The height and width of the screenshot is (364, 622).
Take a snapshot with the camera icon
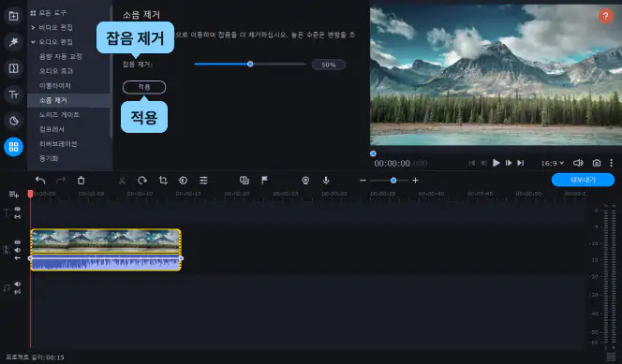pyautogui.click(x=596, y=163)
